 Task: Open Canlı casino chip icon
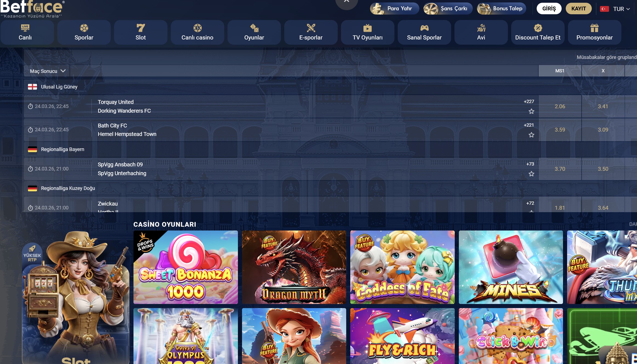[x=197, y=28]
